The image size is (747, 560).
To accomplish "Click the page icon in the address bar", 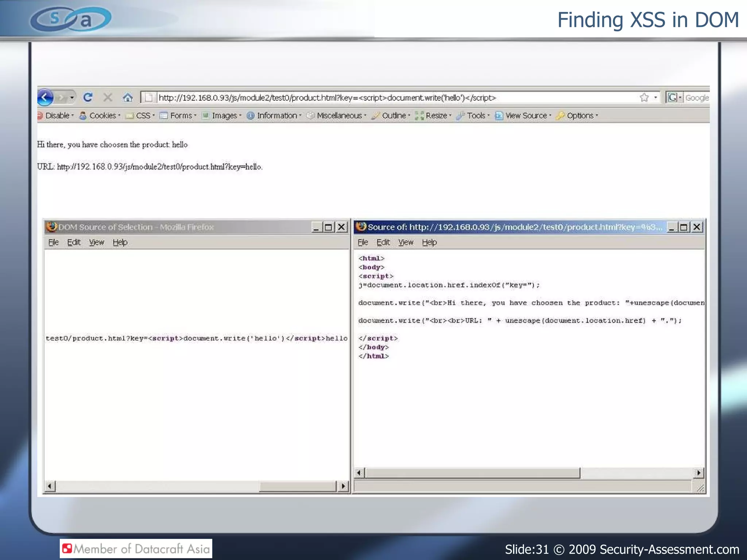I will click(148, 97).
